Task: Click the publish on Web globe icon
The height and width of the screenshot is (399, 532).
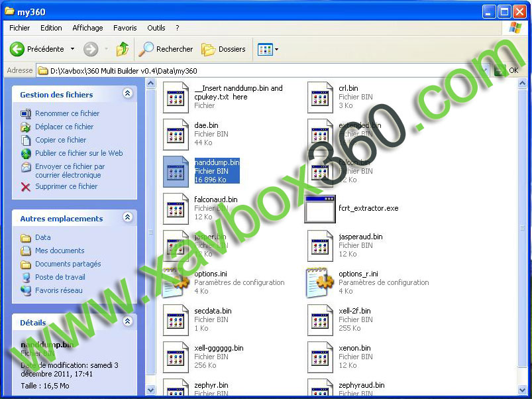Action: [26, 154]
